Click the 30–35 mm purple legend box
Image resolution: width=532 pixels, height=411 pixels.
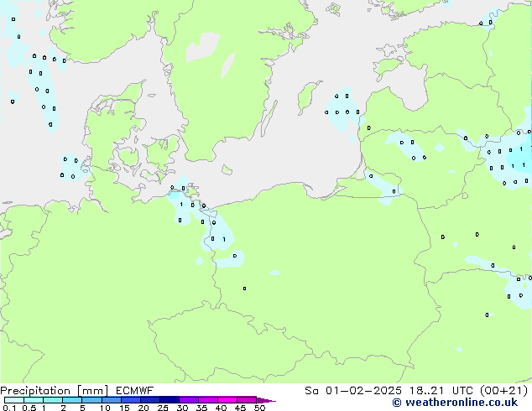click(x=189, y=400)
